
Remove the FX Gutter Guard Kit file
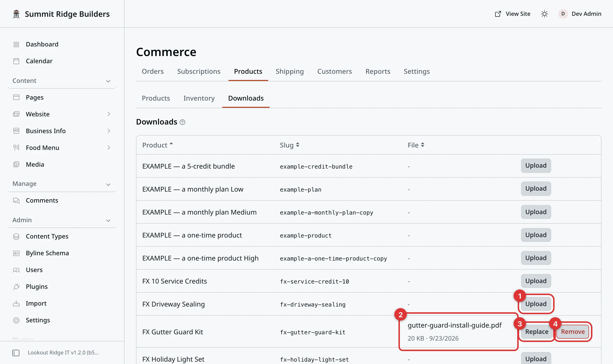pyautogui.click(x=573, y=332)
